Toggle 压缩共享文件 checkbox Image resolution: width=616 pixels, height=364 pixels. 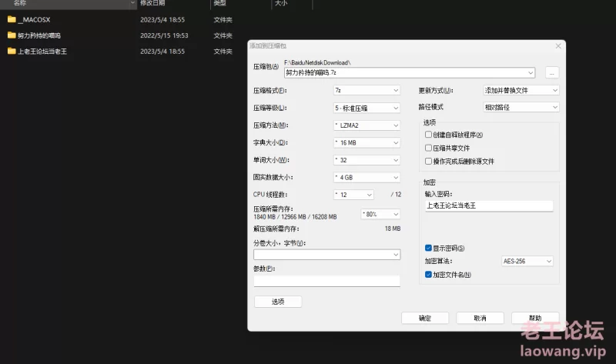429,148
